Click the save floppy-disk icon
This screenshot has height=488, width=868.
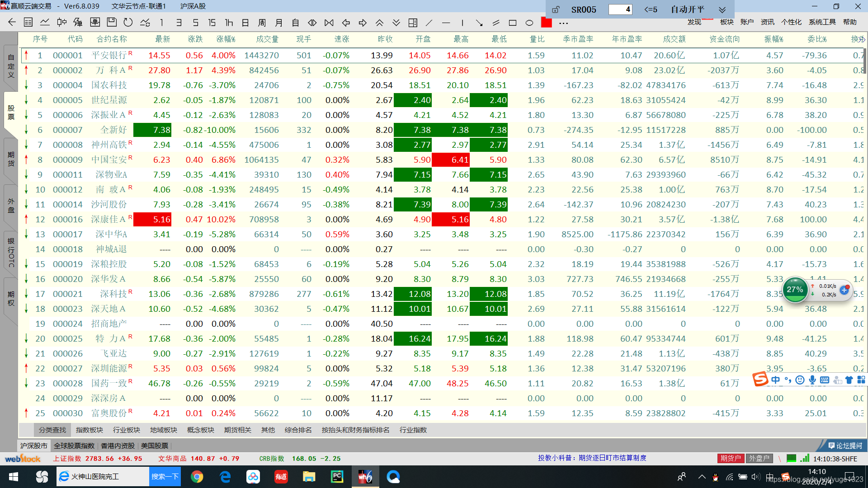pyautogui.click(x=112, y=22)
